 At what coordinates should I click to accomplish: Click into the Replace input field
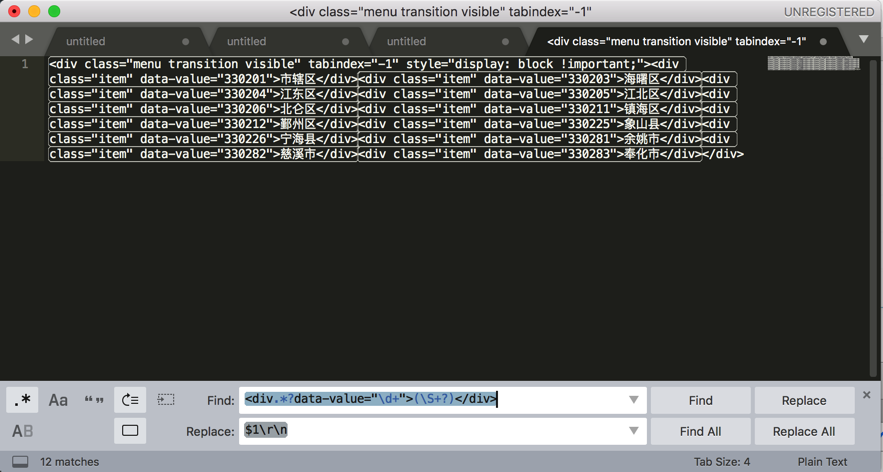point(430,431)
